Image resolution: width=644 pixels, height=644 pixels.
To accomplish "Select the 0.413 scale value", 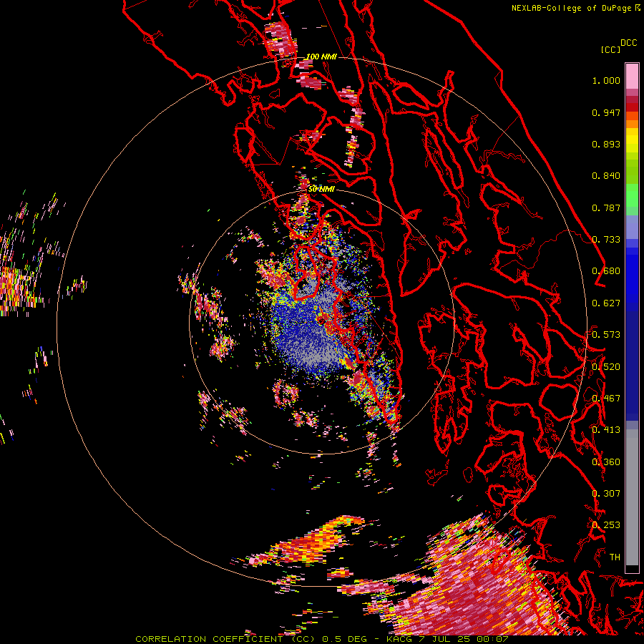I will click(x=606, y=430).
